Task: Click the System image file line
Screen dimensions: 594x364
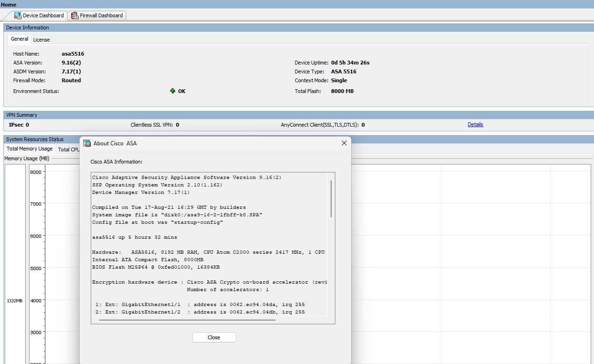Action: pos(177,215)
